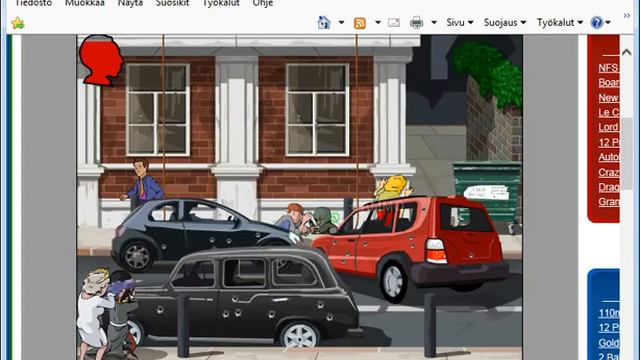The height and width of the screenshot is (360, 640).
Task: Shoot the blonde person behind the red SUV
Action: 393,188
